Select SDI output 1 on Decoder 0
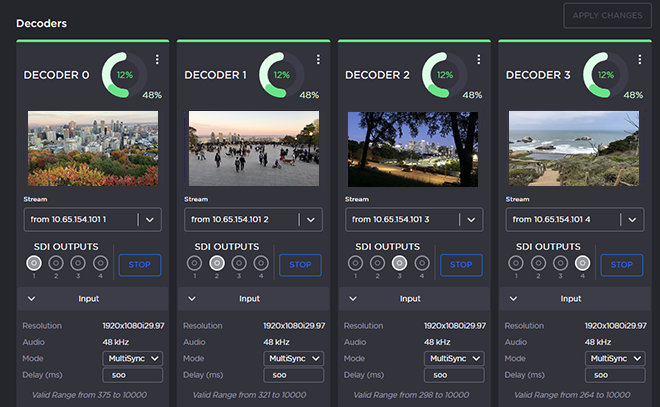Screen dimensions: 660x407 pos(33,262)
